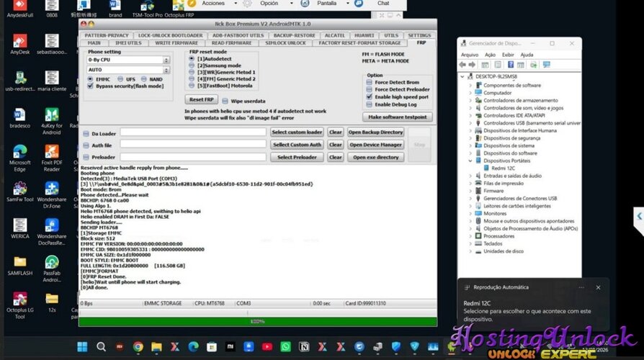Collapse the DESKTOP-9L25MS8 root node
Viewport: 644px width, 360px height.
(462, 77)
